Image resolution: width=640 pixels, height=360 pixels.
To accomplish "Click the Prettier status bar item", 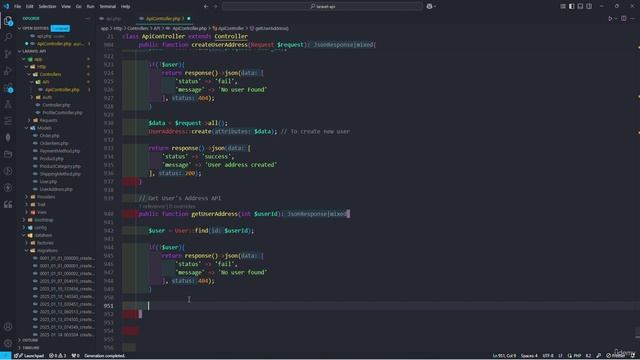I will (x=615, y=356).
